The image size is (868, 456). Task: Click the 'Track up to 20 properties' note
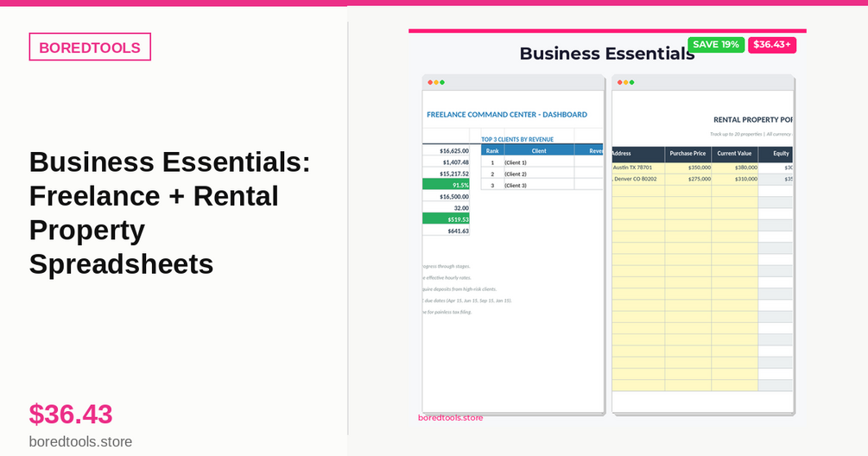[x=751, y=135]
